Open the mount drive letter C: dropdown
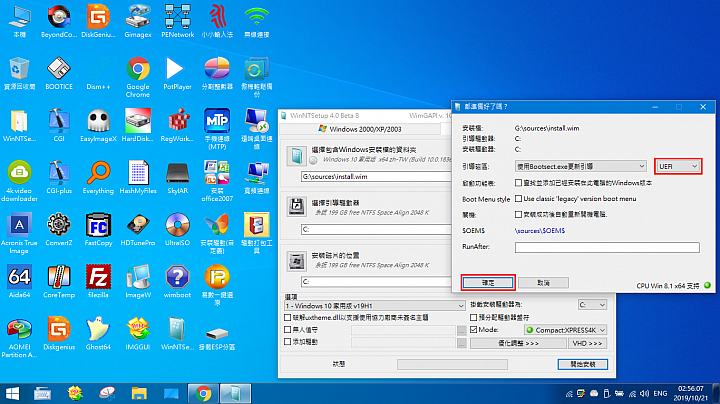720x404 pixels. point(592,305)
